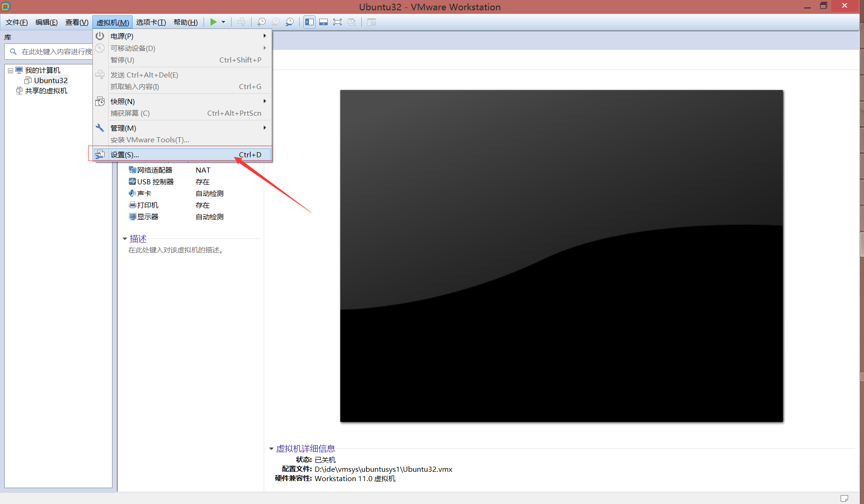Screen dimensions: 864x504
Task: Open the 查看(V) menu
Action: pos(77,22)
